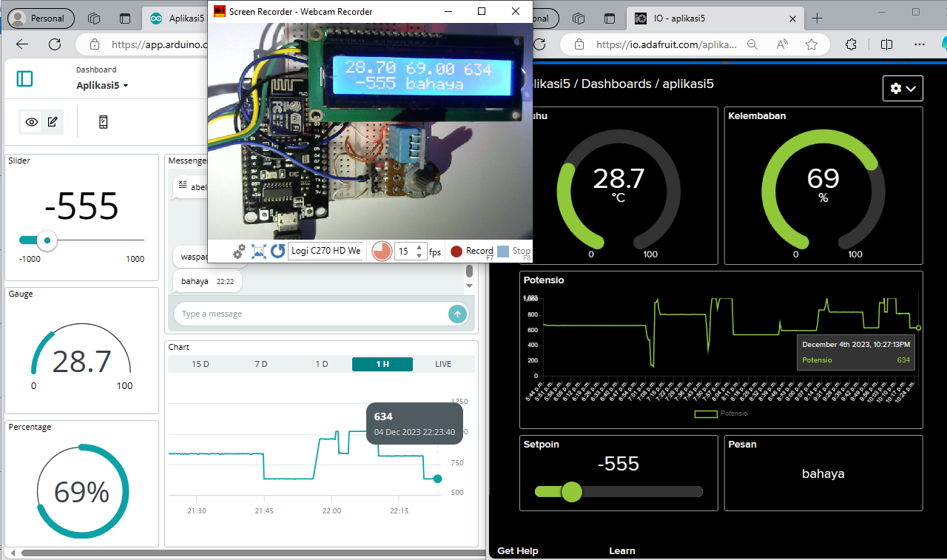Click the Read aloud icon in address bar
The image size is (947, 560).
[x=782, y=44]
